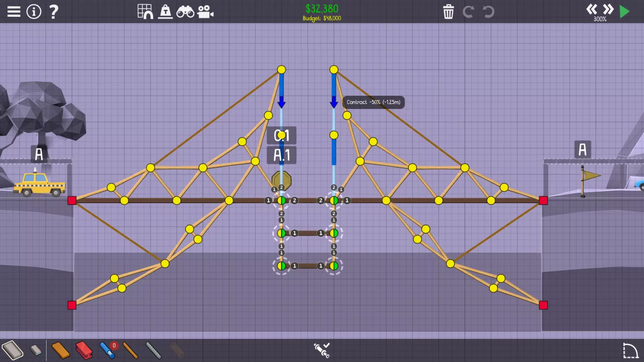Select the road material
This screenshot has height=362, width=644.
point(12,350)
